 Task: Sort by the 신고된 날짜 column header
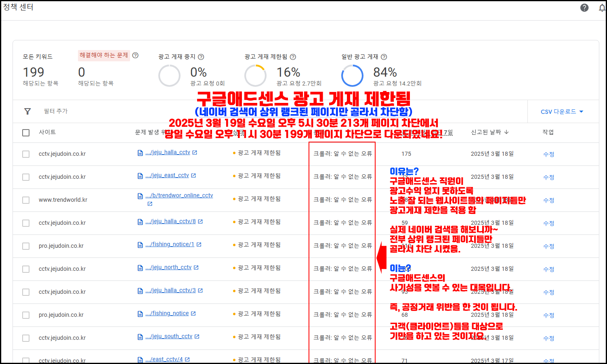click(x=486, y=132)
